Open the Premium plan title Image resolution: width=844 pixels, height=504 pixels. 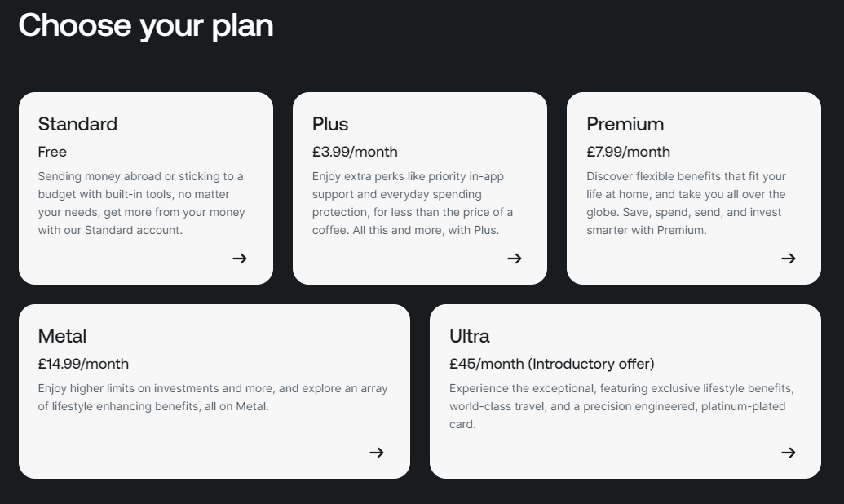(625, 124)
